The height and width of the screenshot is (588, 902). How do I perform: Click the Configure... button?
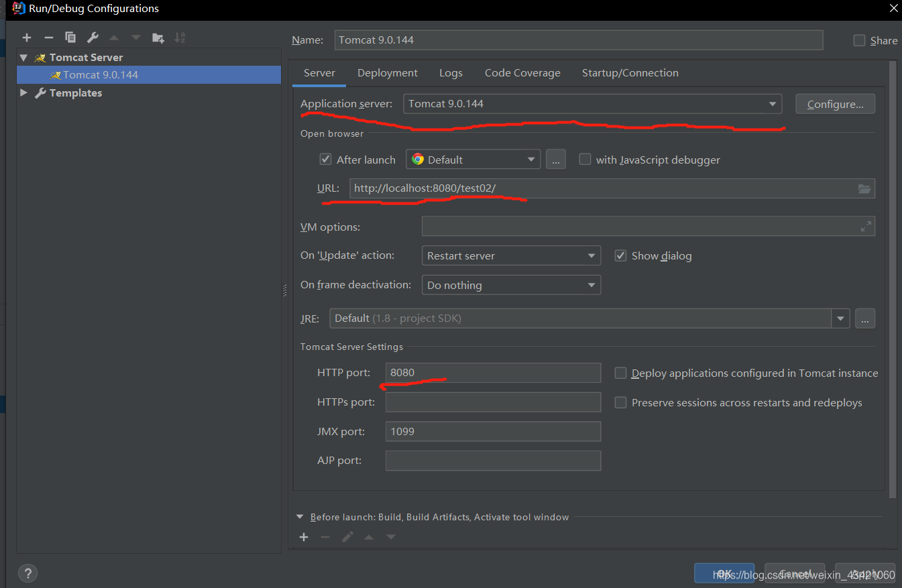pos(835,104)
